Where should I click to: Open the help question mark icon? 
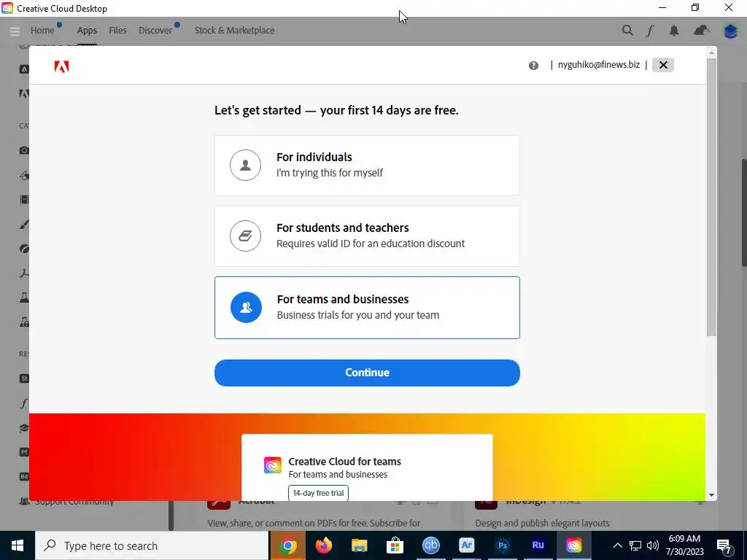[533, 66]
